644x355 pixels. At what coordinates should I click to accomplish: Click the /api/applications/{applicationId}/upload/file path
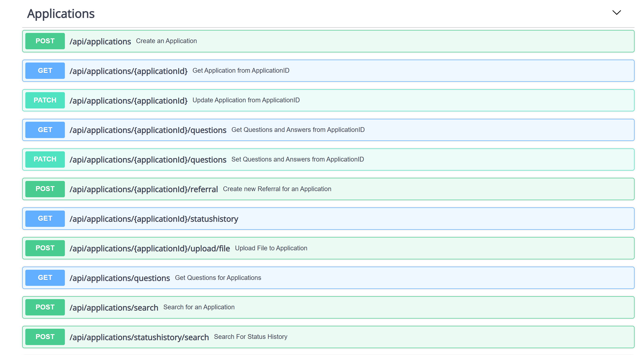[x=149, y=248]
